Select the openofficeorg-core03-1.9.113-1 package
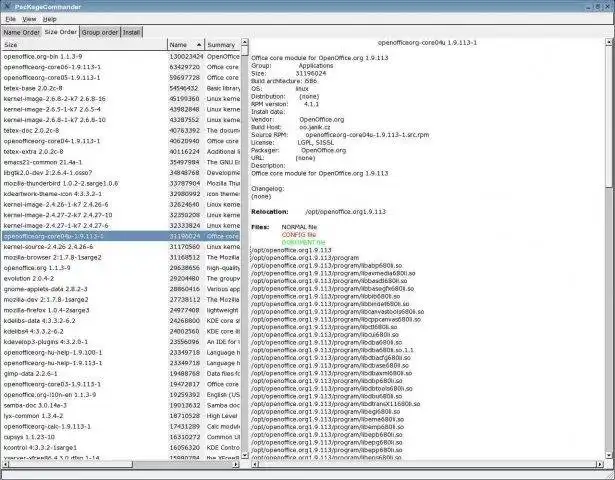Screen dimensions: 615x480 [x=121, y=384]
